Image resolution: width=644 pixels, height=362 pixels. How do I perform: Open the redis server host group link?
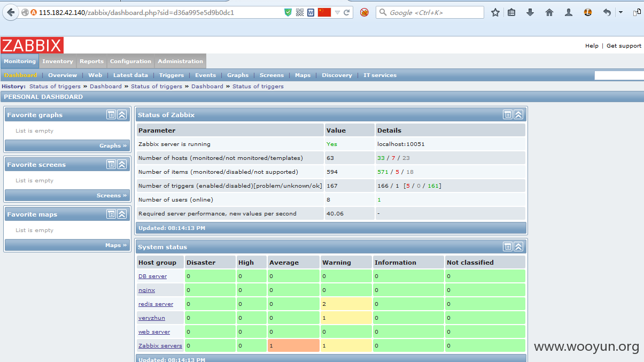(x=156, y=304)
